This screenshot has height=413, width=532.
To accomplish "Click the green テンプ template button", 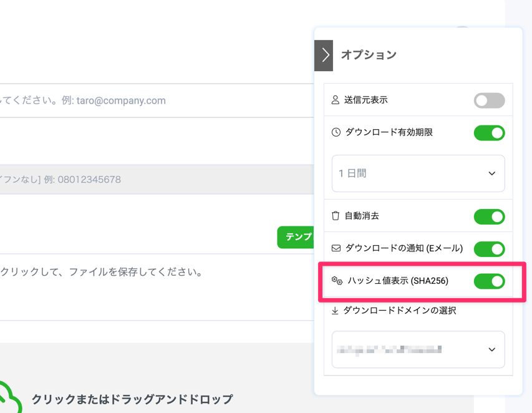I will click(296, 237).
